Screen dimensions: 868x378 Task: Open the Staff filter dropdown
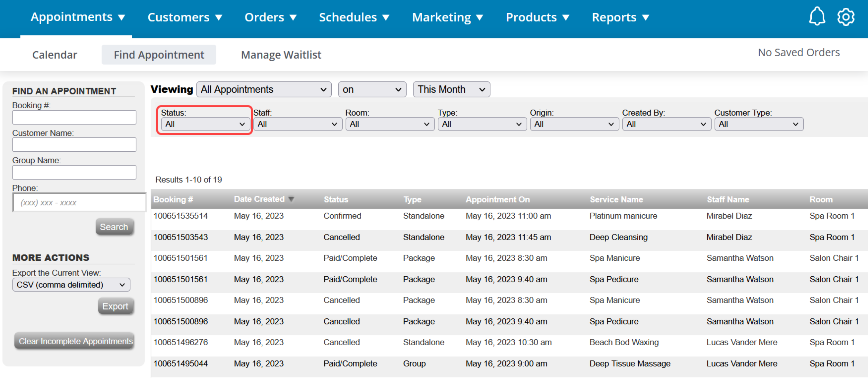coord(297,124)
